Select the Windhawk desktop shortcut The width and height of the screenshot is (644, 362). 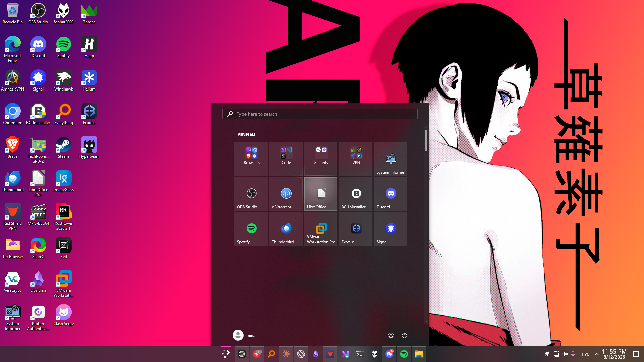[x=64, y=81]
